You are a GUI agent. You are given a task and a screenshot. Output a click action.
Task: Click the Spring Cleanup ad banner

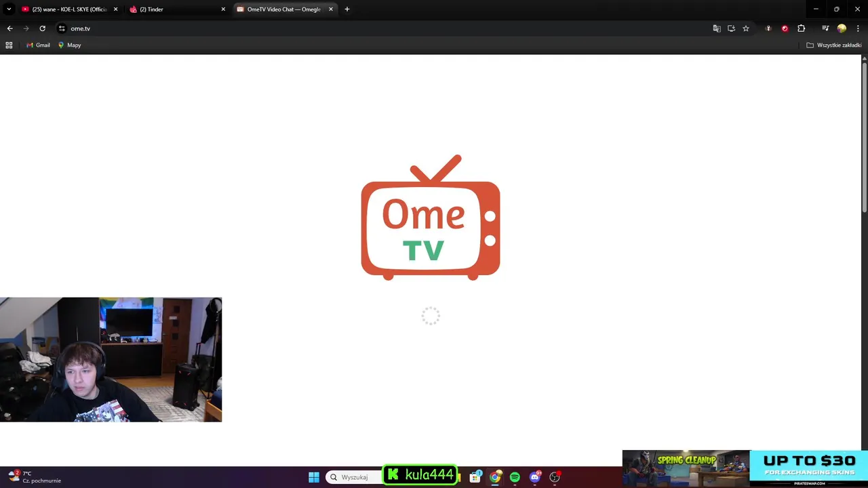tap(745, 468)
